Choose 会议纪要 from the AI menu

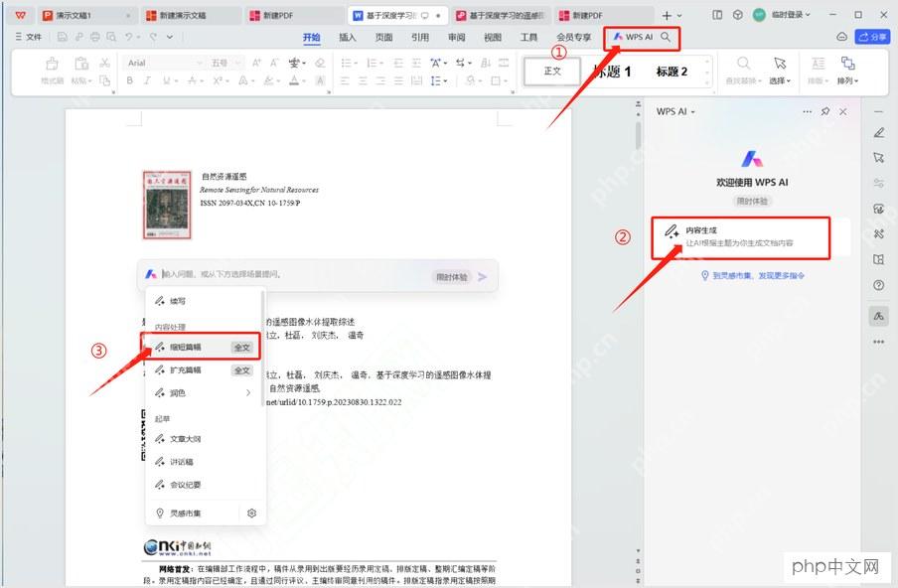[204, 485]
